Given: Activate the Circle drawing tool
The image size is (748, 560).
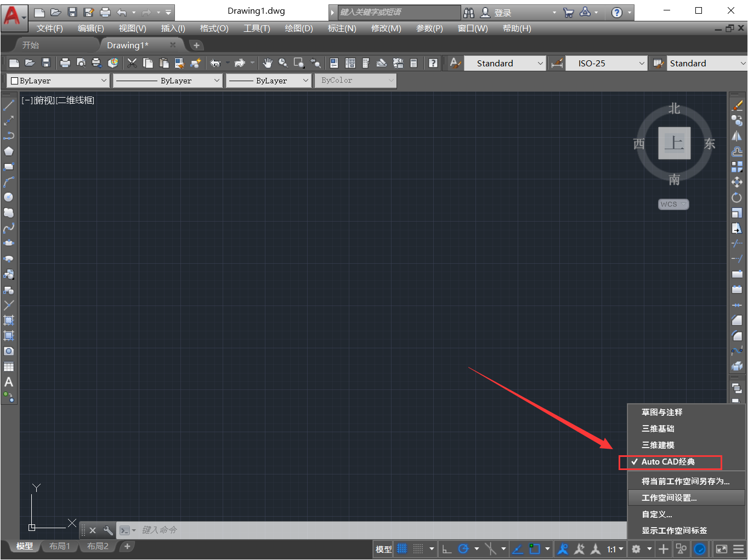Looking at the screenshot, I should click(x=9, y=197).
